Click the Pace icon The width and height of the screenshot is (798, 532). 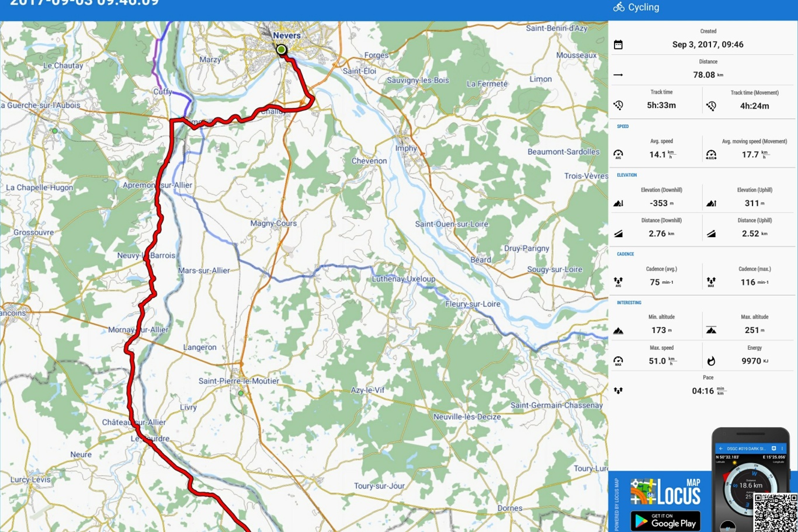point(618,391)
